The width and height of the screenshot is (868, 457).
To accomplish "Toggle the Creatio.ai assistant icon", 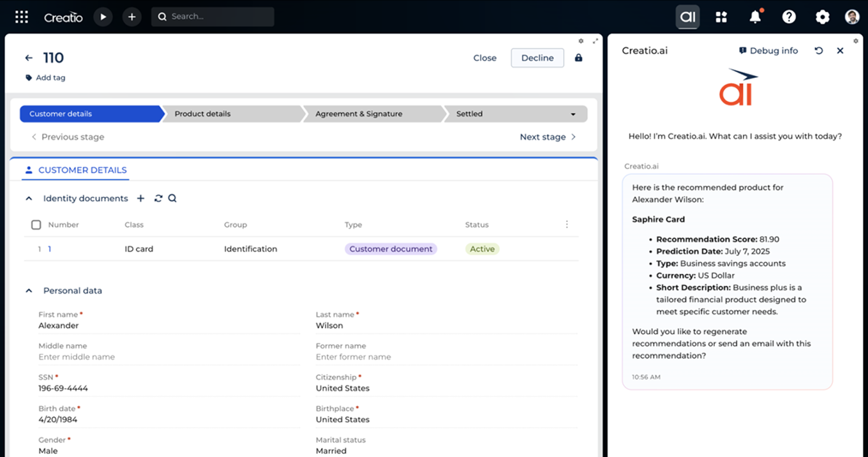I will tap(687, 17).
